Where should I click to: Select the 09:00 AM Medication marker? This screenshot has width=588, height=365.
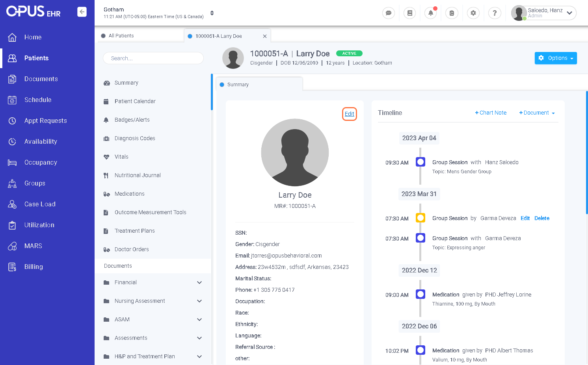click(421, 294)
